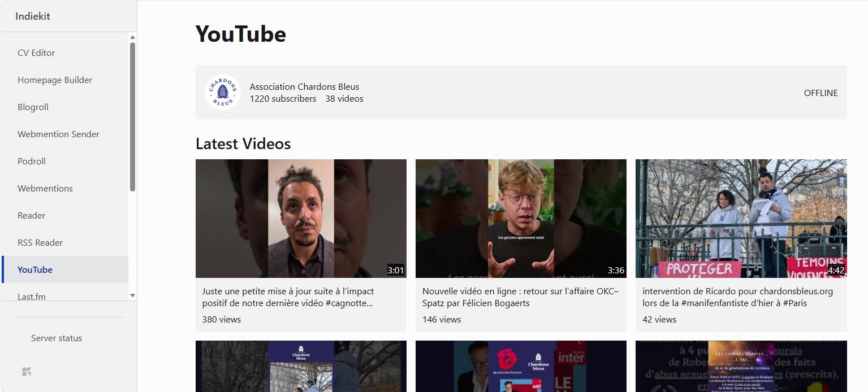
Task: Click the 'Juste une petite mise à jour' title
Action: (x=288, y=297)
